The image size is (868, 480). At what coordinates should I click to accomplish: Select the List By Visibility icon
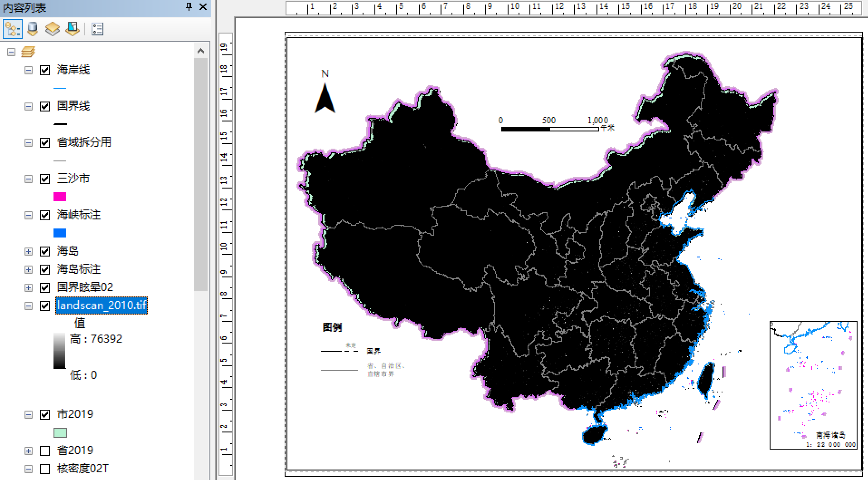click(53, 29)
